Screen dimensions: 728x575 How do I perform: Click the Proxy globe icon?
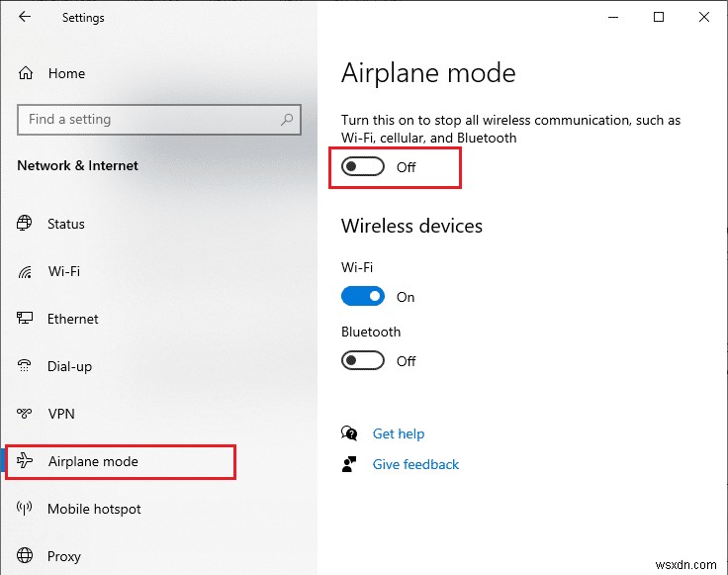coord(26,556)
